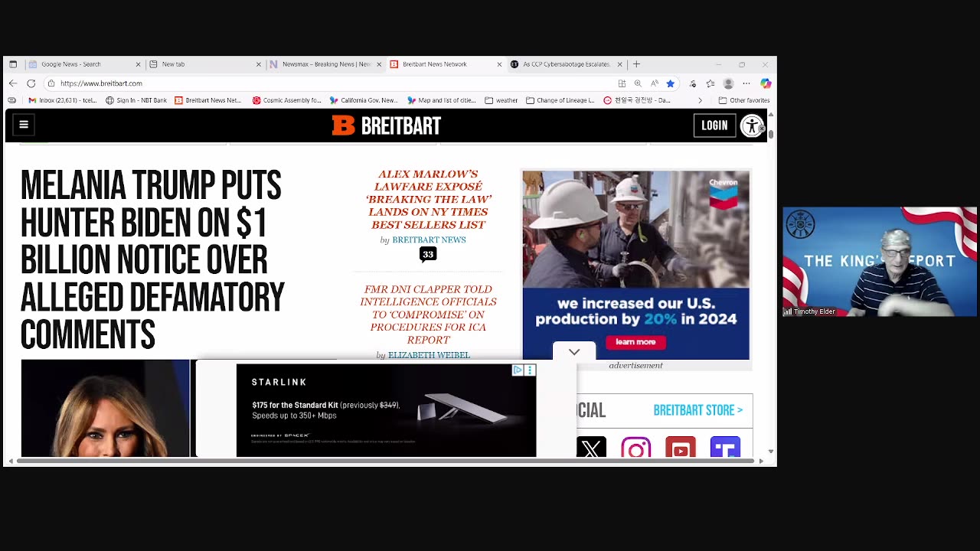This screenshot has height=551, width=980.
Task: Open the Other favorites folder
Action: coord(744,100)
